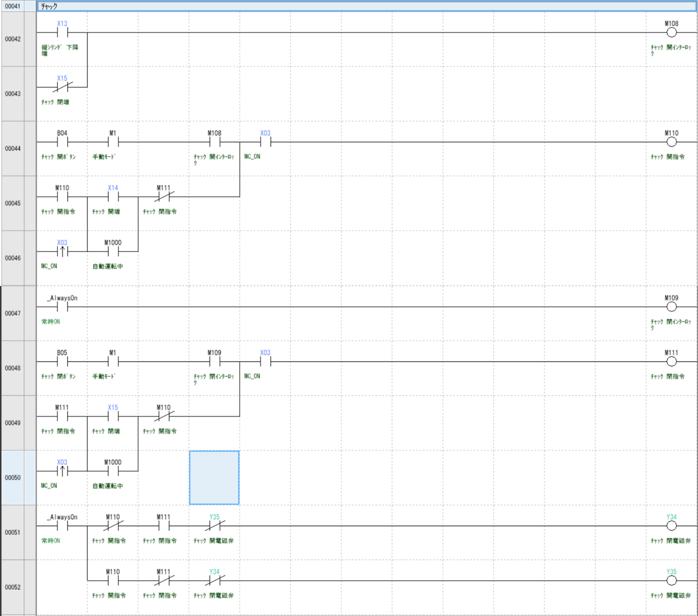This screenshot has height=616, width=698.
Task: Click the M109 coil in row 00047
Action: click(671, 307)
